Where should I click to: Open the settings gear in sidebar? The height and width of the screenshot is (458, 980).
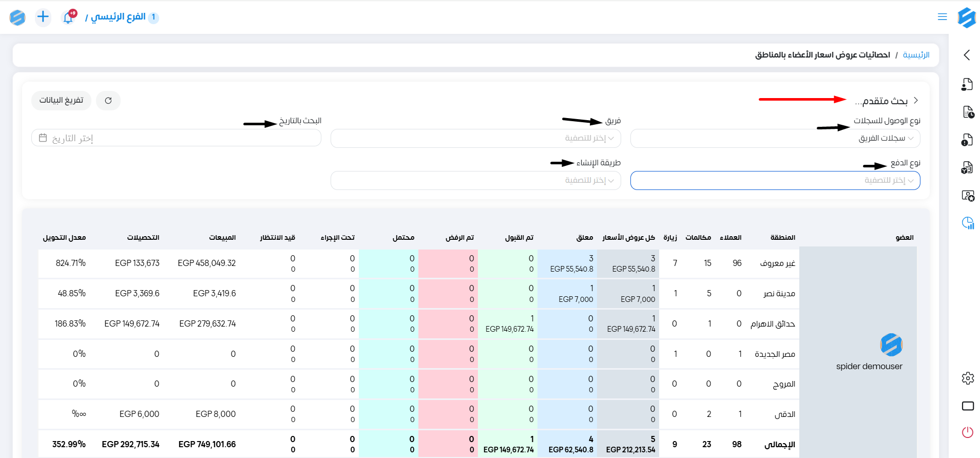tap(968, 378)
